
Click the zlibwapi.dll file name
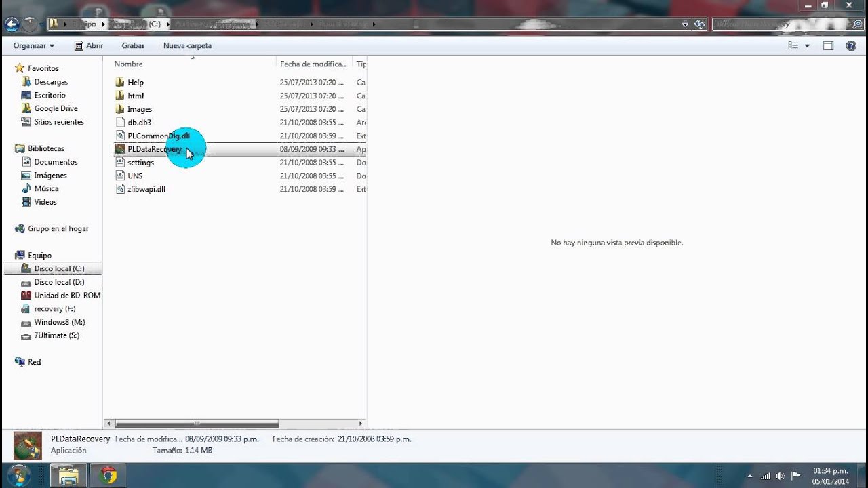coord(146,189)
